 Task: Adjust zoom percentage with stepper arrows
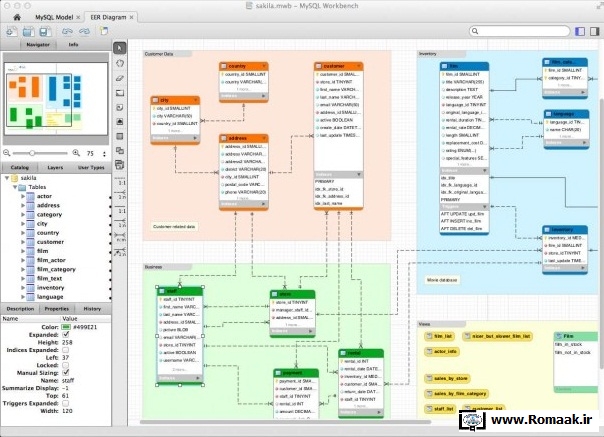point(104,153)
